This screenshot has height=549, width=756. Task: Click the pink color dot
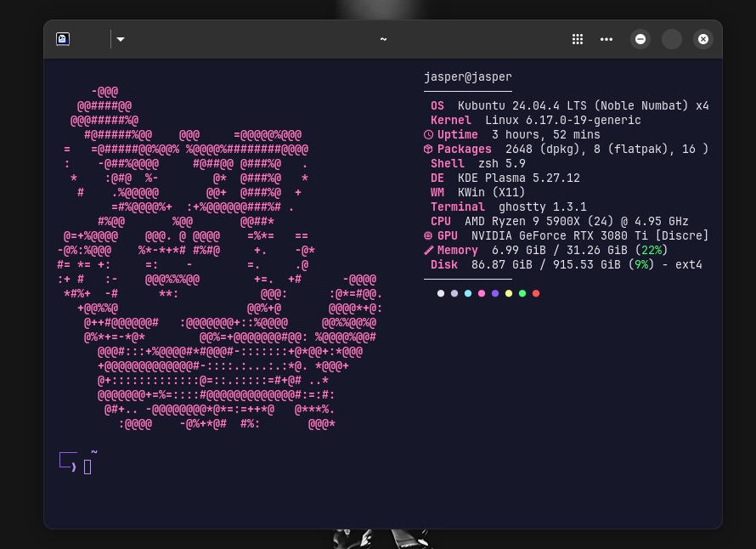point(481,293)
